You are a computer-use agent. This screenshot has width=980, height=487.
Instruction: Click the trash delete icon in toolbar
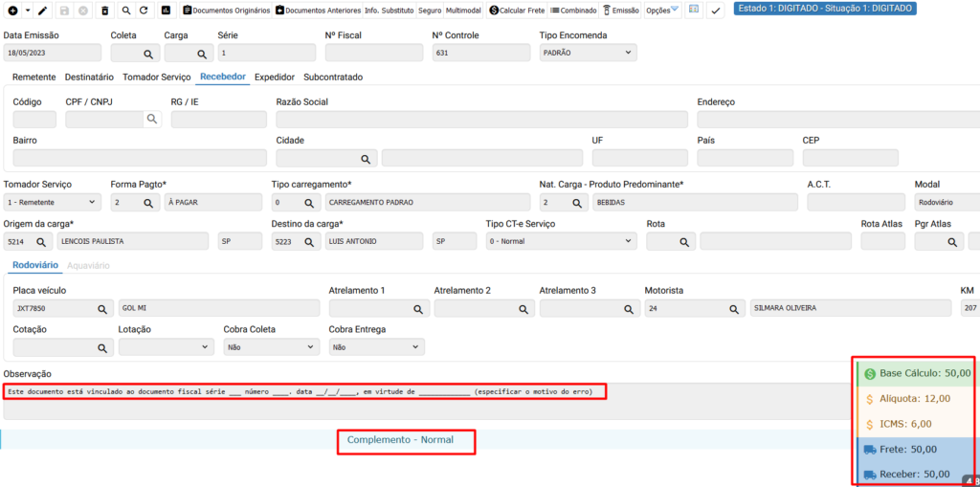point(105,11)
